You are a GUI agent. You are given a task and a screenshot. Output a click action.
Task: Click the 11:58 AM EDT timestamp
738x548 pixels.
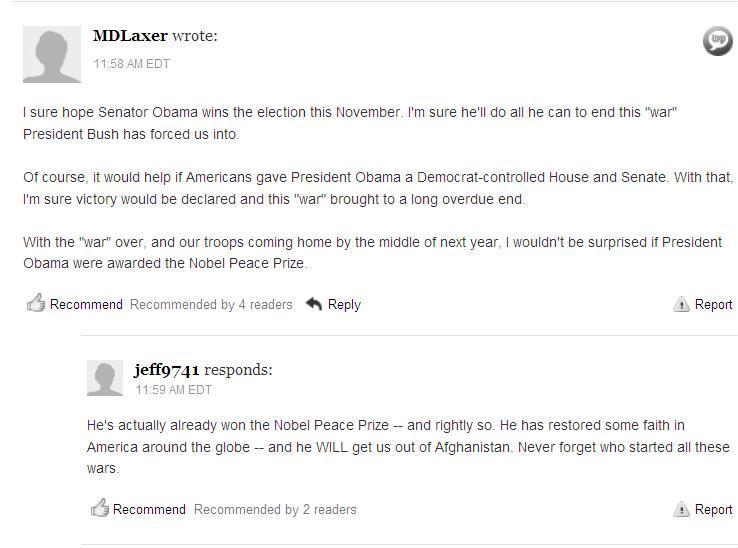coord(132,63)
